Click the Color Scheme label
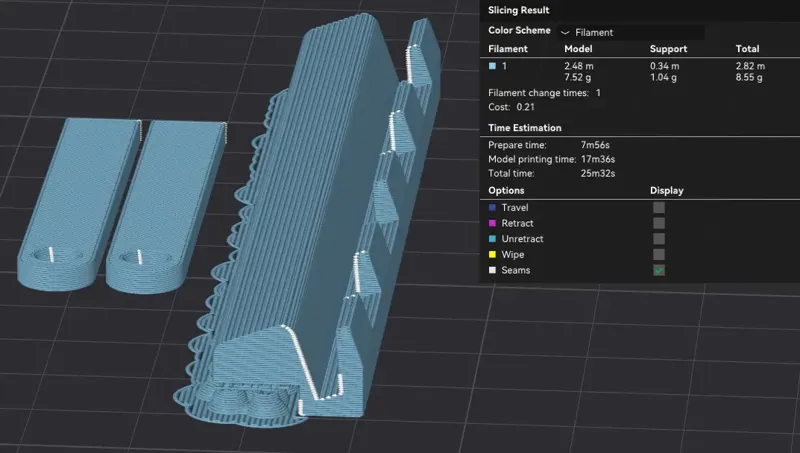Image resolution: width=800 pixels, height=453 pixels. (x=519, y=30)
